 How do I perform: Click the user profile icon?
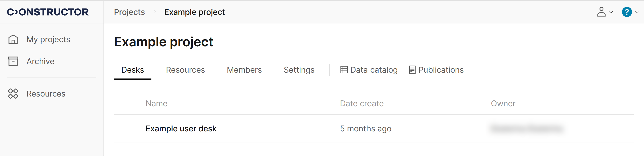pos(601,12)
